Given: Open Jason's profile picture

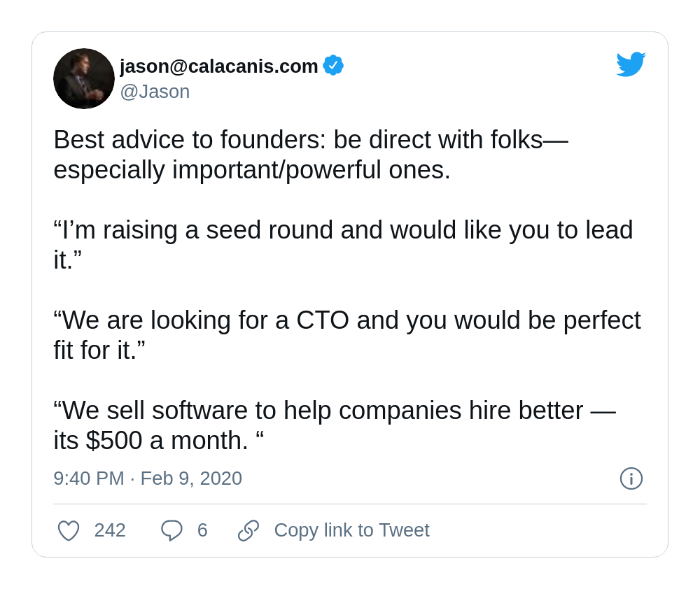Looking at the screenshot, I should point(84,78).
